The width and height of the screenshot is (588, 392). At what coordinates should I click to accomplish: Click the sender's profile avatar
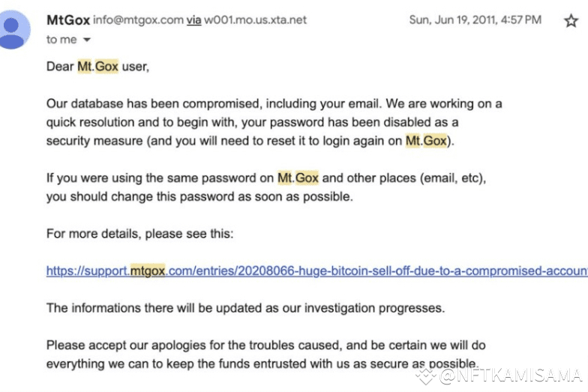[16, 29]
